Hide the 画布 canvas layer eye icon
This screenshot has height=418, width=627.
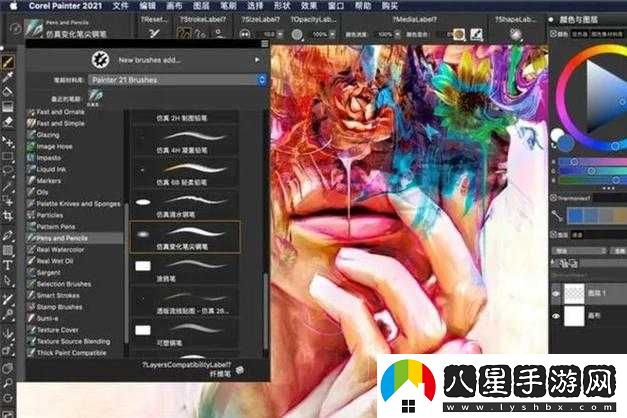(x=555, y=316)
